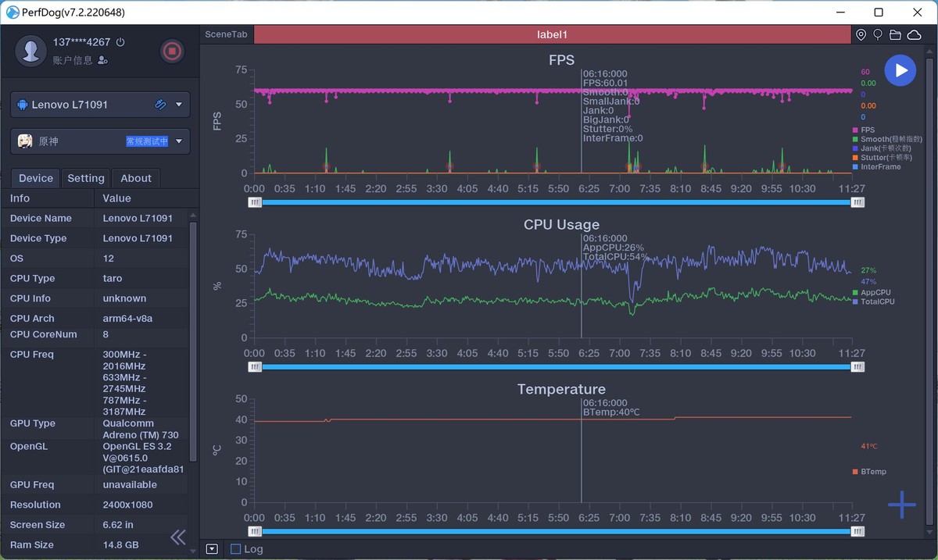
Task: Click the left handle of FPS range slider
Action: tap(256, 202)
